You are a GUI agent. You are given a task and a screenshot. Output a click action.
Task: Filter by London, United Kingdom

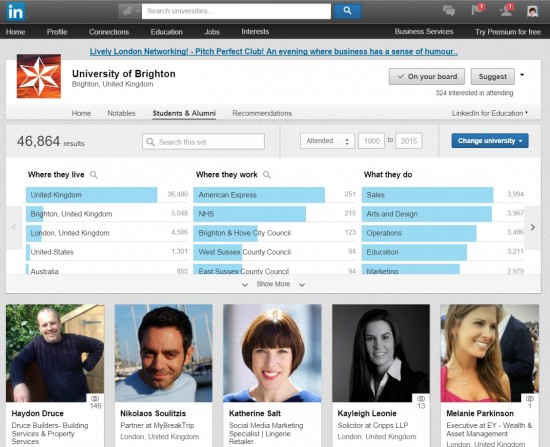[x=107, y=233]
